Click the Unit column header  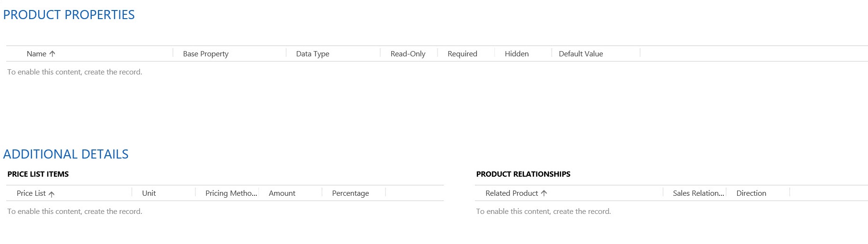[149, 193]
